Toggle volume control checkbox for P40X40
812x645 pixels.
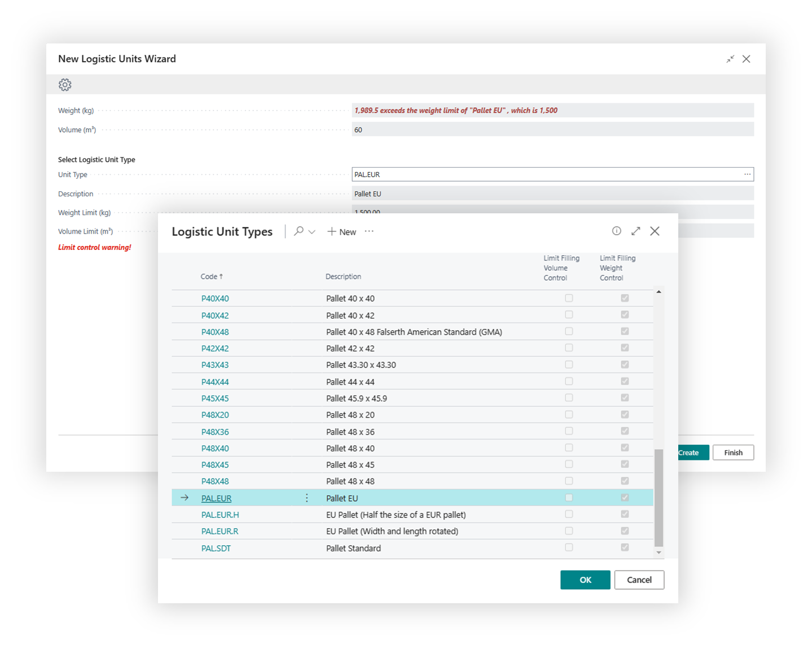[569, 298]
